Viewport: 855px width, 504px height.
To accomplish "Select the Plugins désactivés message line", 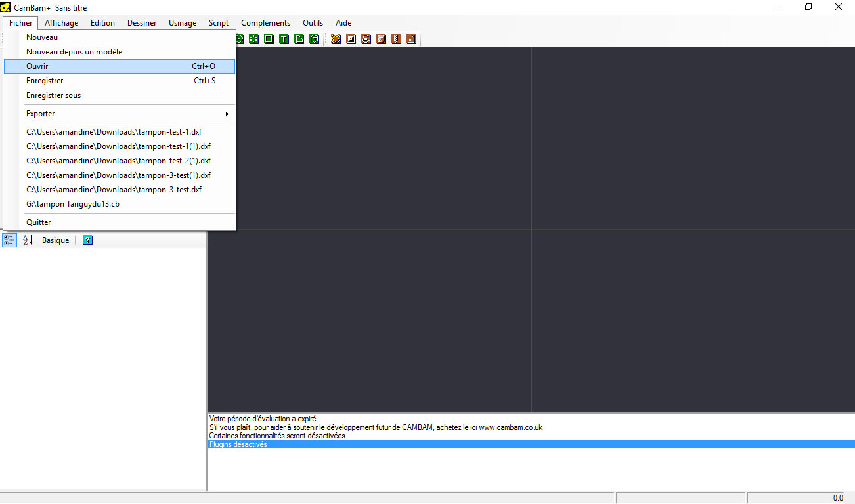I will [x=238, y=444].
